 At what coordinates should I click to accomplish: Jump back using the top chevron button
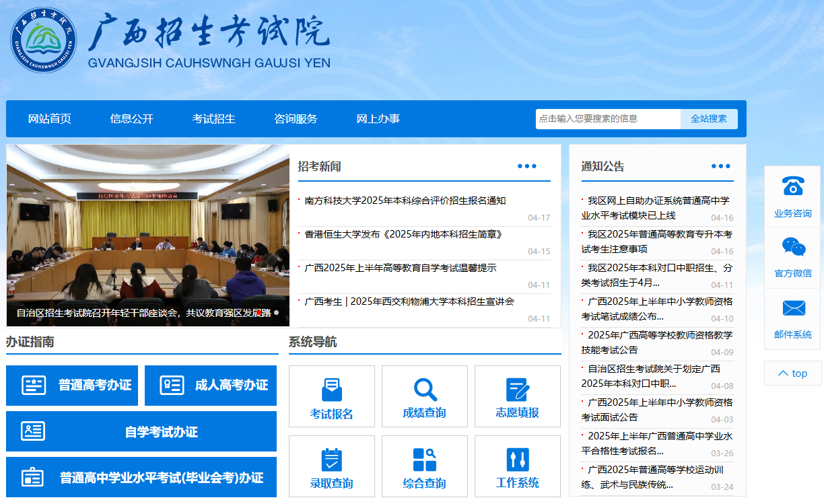click(792, 373)
